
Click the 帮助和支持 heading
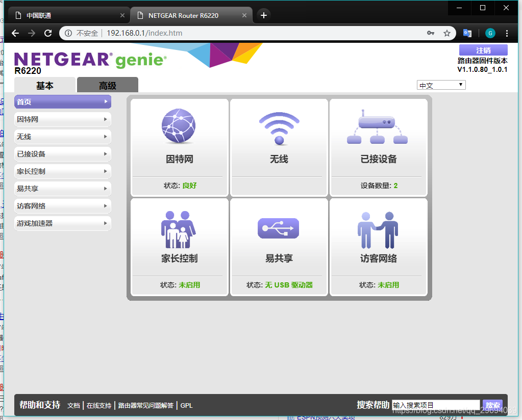click(x=40, y=405)
